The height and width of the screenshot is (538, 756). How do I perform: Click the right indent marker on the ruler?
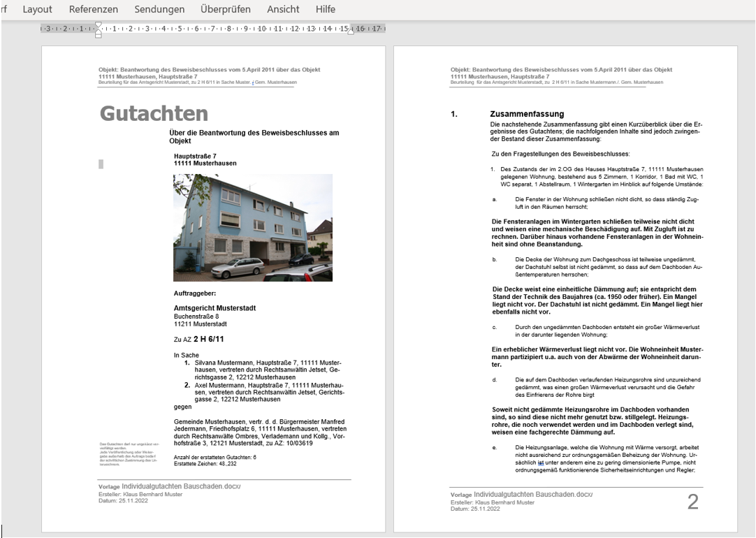(x=351, y=31)
